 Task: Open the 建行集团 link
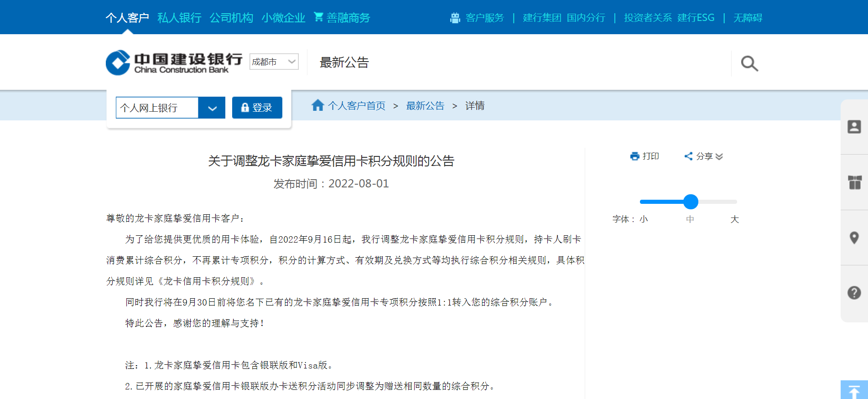(x=542, y=18)
